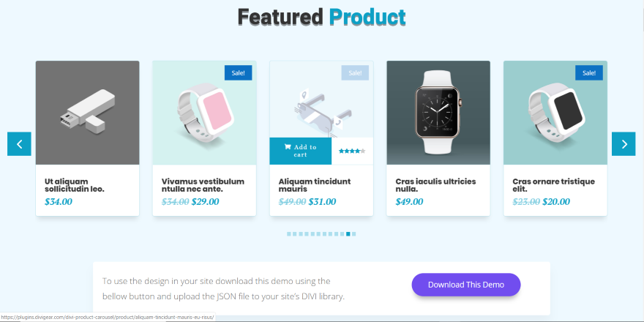644x322 pixels.
Task: Open "Cras ornare tristique elit." product link
Action: click(x=553, y=185)
